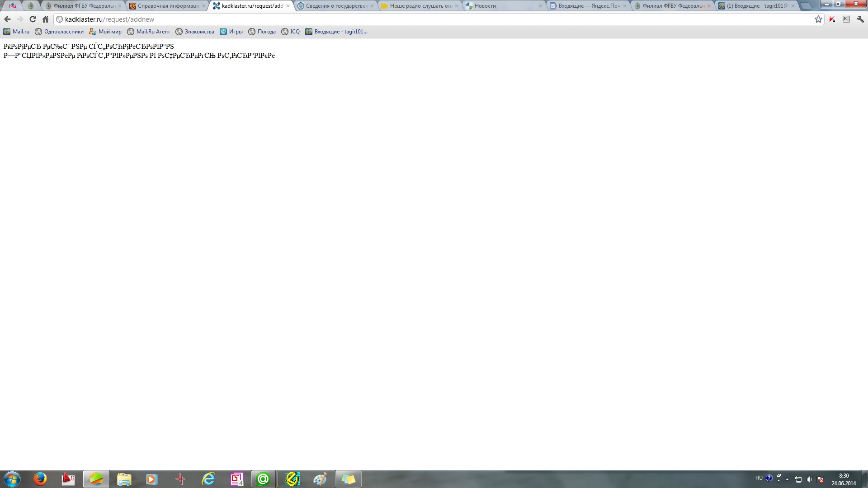Image resolution: width=868 pixels, height=488 pixels.
Task: Switch to the Новости tab
Action: [x=502, y=6]
